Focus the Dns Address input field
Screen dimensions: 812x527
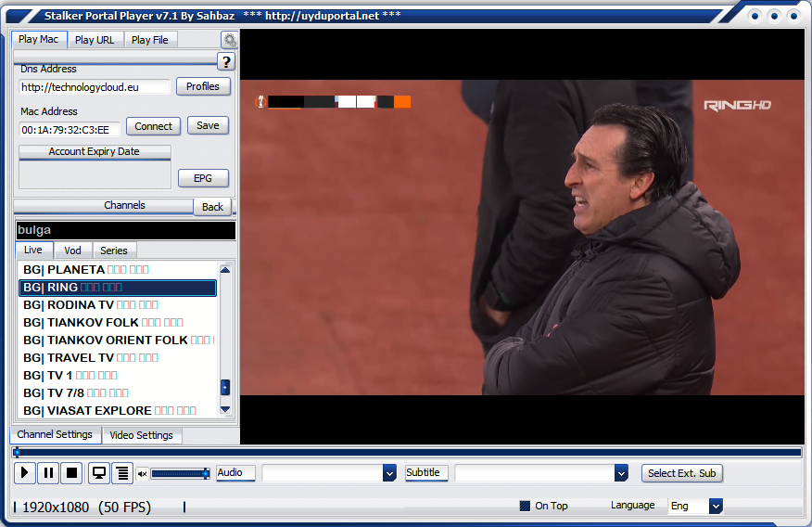pos(95,87)
